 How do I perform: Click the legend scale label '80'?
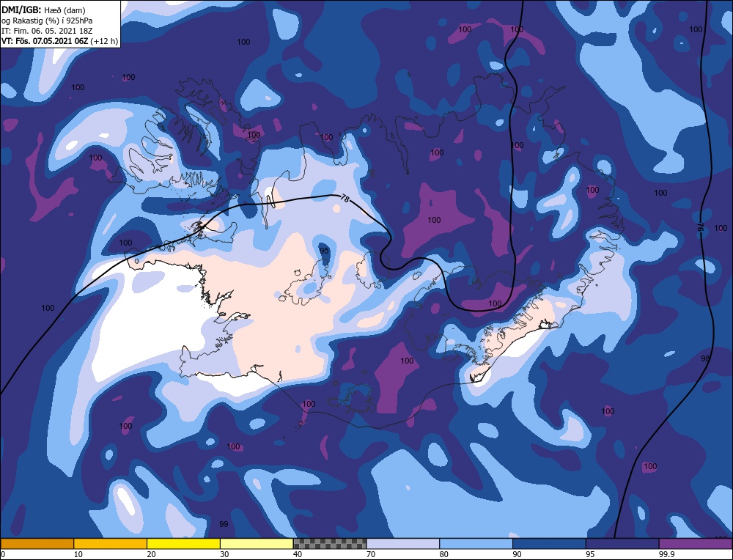coord(444,554)
